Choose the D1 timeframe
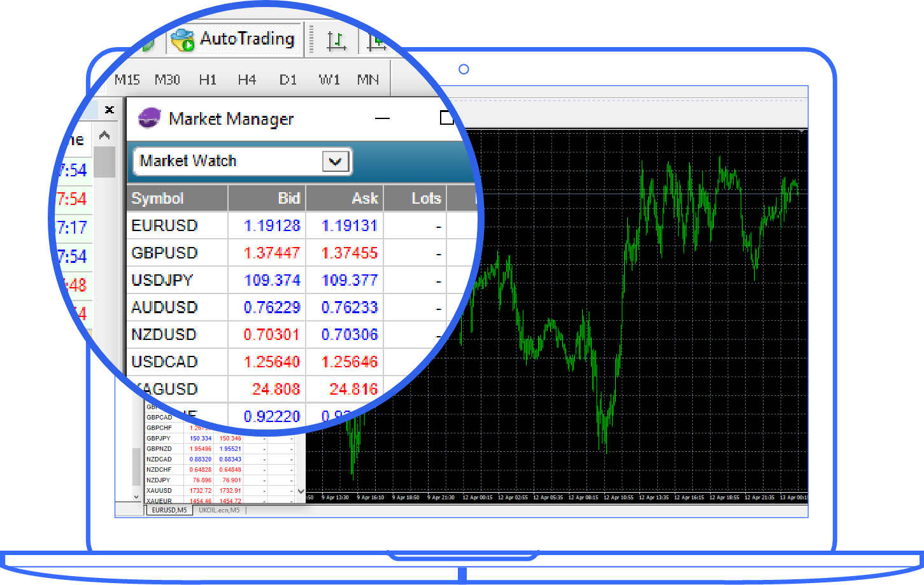This screenshot has width=924, height=585. click(288, 80)
